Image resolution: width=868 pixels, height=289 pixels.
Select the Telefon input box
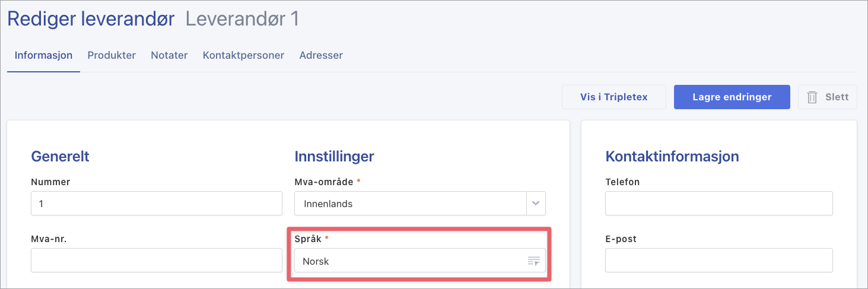click(x=718, y=204)
